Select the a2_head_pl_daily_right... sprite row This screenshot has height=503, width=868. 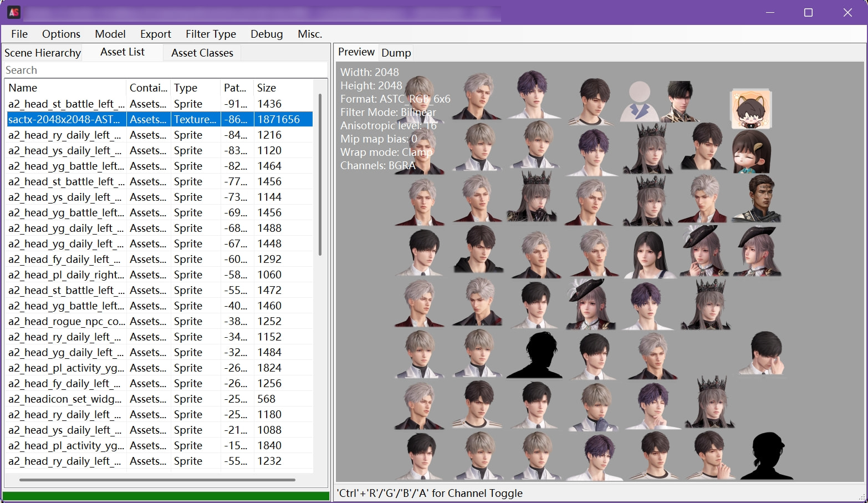tap(160, 275)
